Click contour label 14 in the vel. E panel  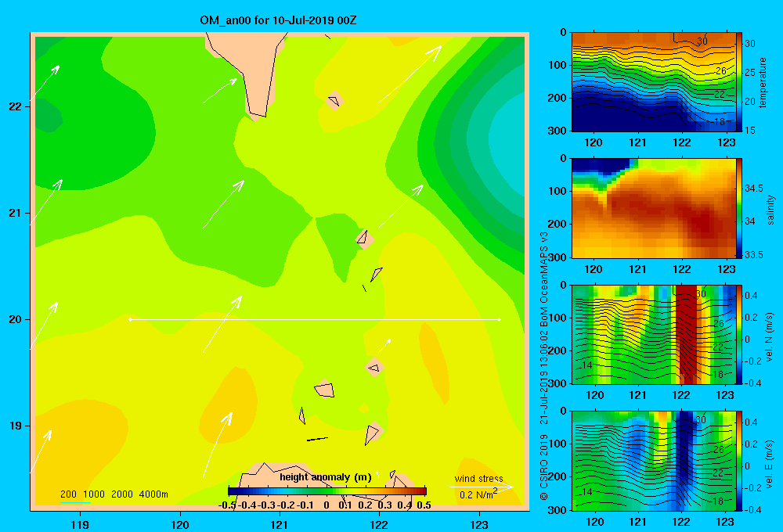pyautogui.click(x=587, y=491)
